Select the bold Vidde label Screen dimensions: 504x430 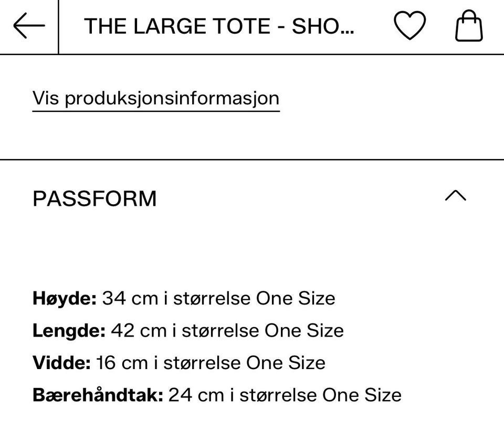pos(61,363)
